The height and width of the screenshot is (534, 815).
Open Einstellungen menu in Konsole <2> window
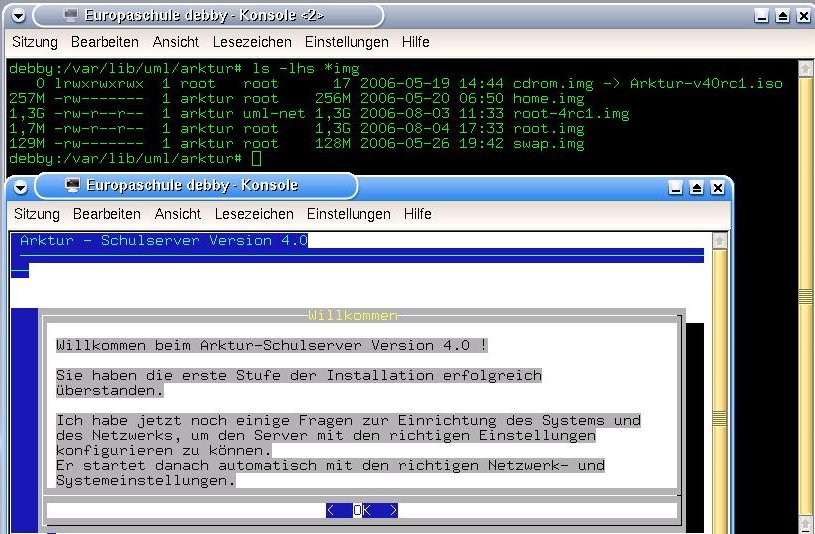[x=347, y=42]
